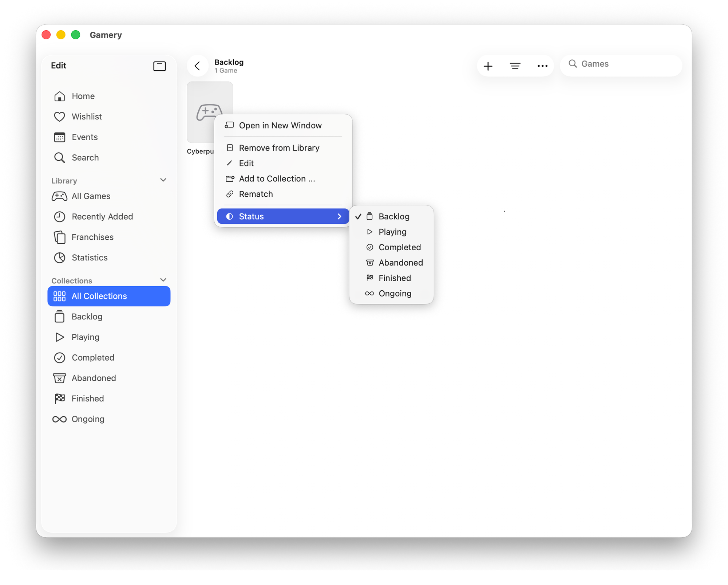Set status to Completed in submenu

click(x=399, y=247)
